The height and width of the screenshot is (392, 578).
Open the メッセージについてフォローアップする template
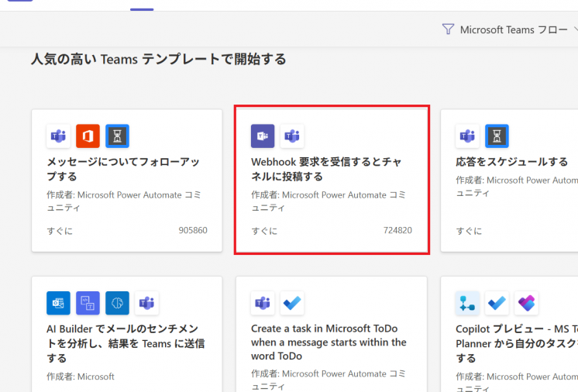point(124,169)
